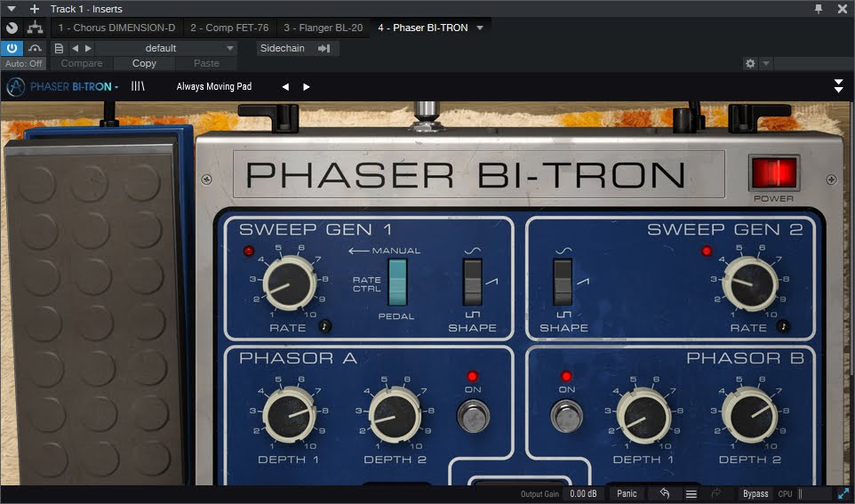The height and width of the screenshot is (504, 855).
Task: Toggle the plugin activate power button
Action: (x=12, y=48)
